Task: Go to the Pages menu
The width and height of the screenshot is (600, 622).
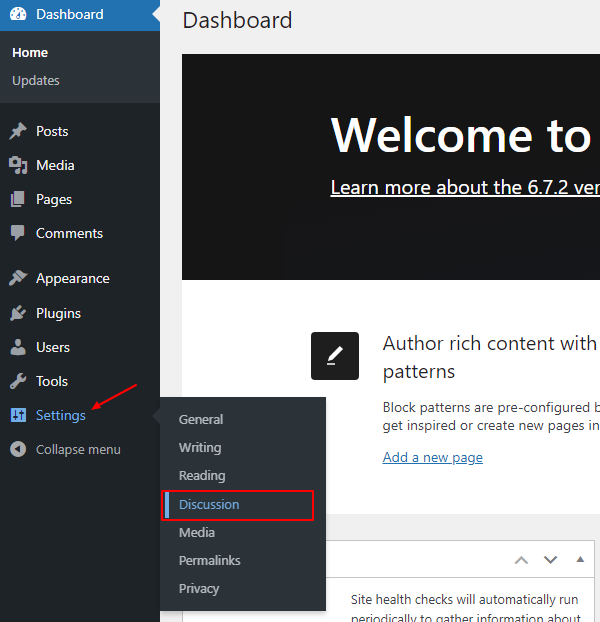Action: click(x=54, y=200)
